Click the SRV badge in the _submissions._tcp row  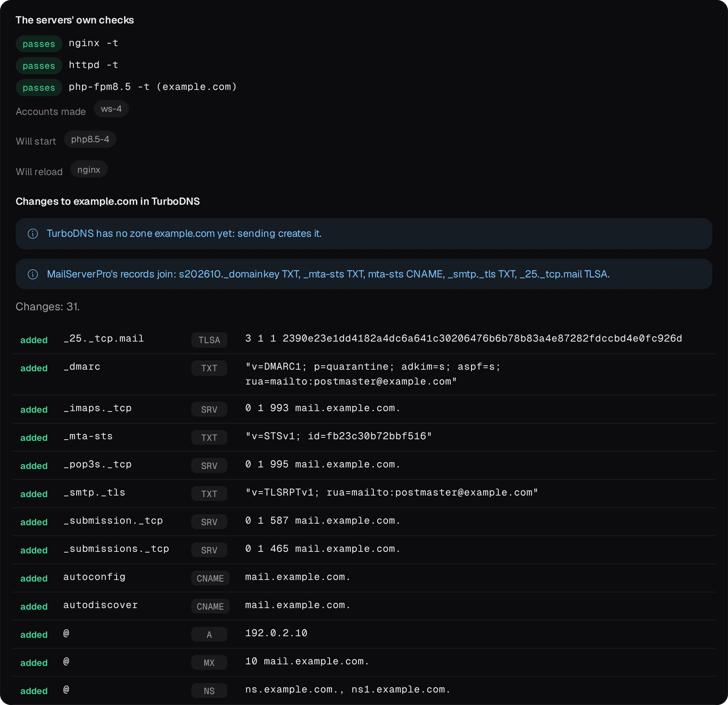(x=209, y=550)
